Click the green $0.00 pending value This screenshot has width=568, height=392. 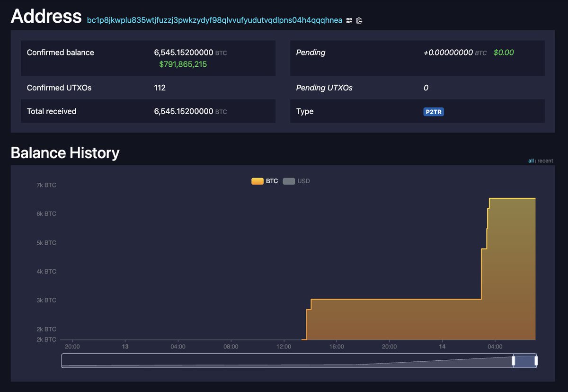pyautogui.click(x=504, y=53)
